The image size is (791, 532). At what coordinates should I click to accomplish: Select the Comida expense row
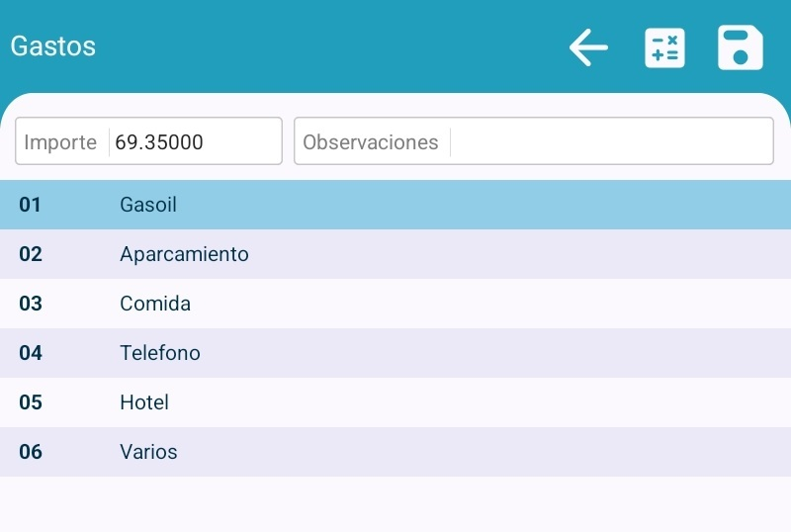tap(155, 304)
